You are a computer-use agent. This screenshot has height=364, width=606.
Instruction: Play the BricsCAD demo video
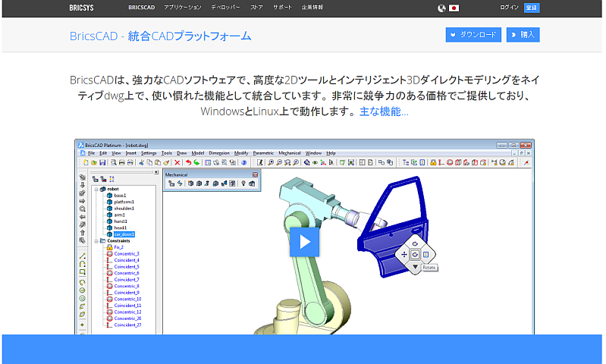coord(305,242)
